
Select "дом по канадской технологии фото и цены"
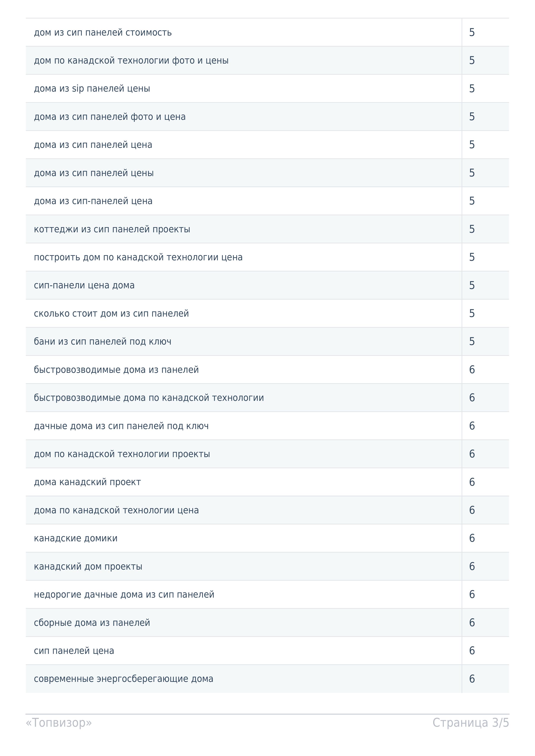tap(131, 61)
